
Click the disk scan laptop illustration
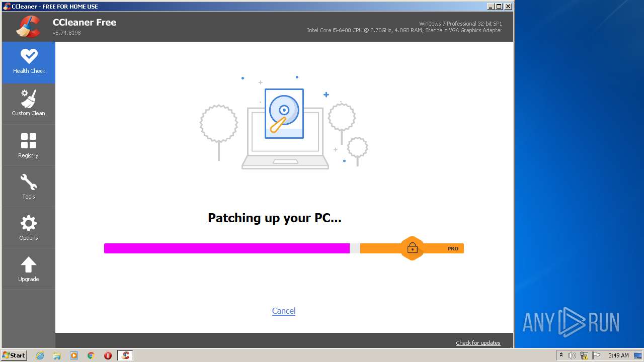[285, 123]
